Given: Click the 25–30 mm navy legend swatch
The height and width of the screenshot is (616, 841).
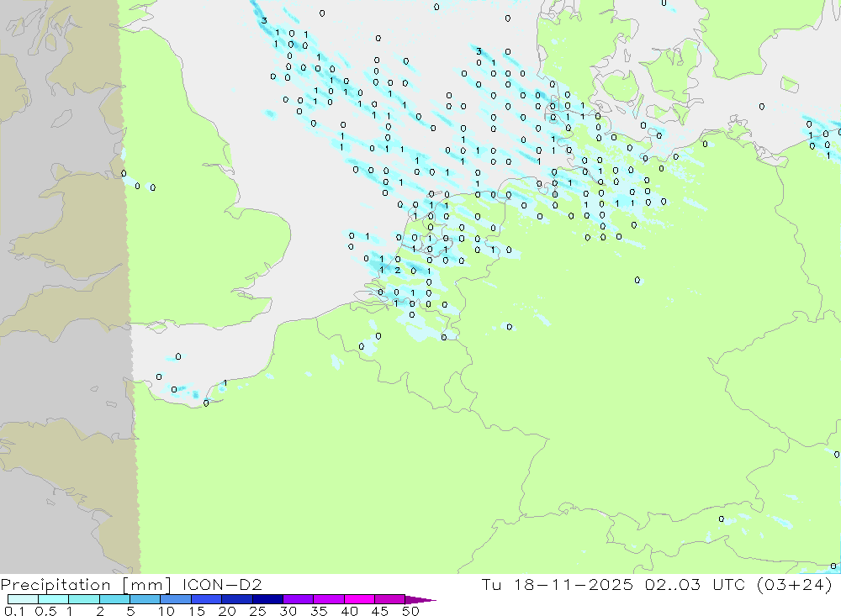Looking at the screenshot, I should point(267,599).
